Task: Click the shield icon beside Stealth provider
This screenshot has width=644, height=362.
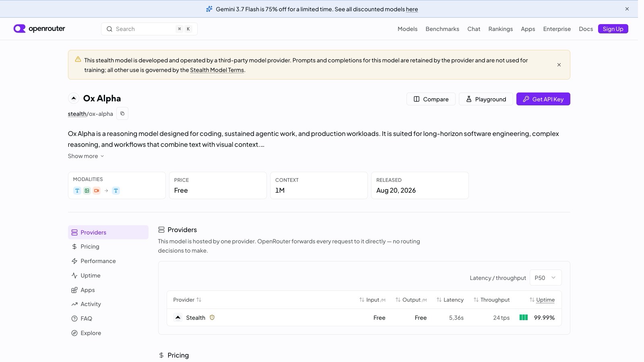Action: pos(212,317)
